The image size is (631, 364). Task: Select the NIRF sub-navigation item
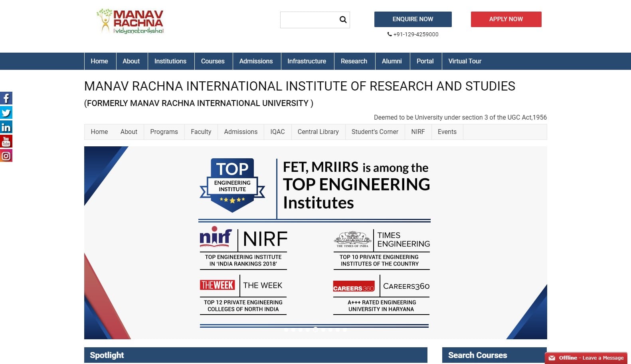pos(418,132)
